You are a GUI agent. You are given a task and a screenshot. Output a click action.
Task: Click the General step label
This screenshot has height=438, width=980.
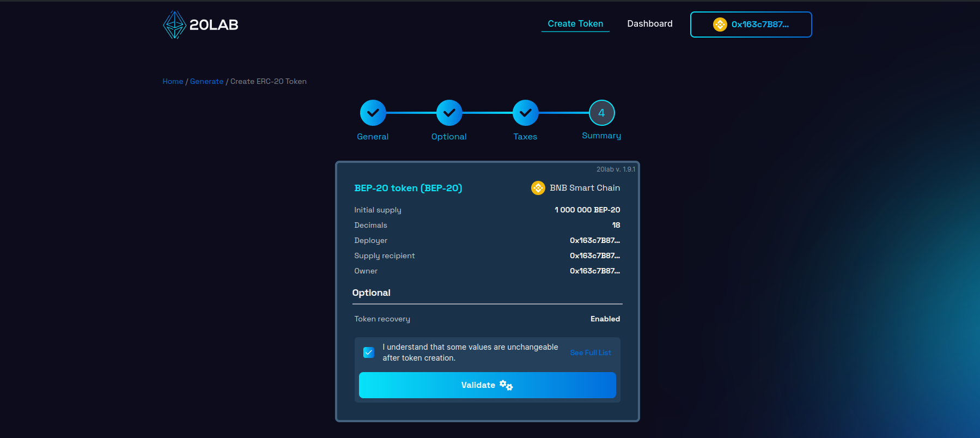coord(373,137)
